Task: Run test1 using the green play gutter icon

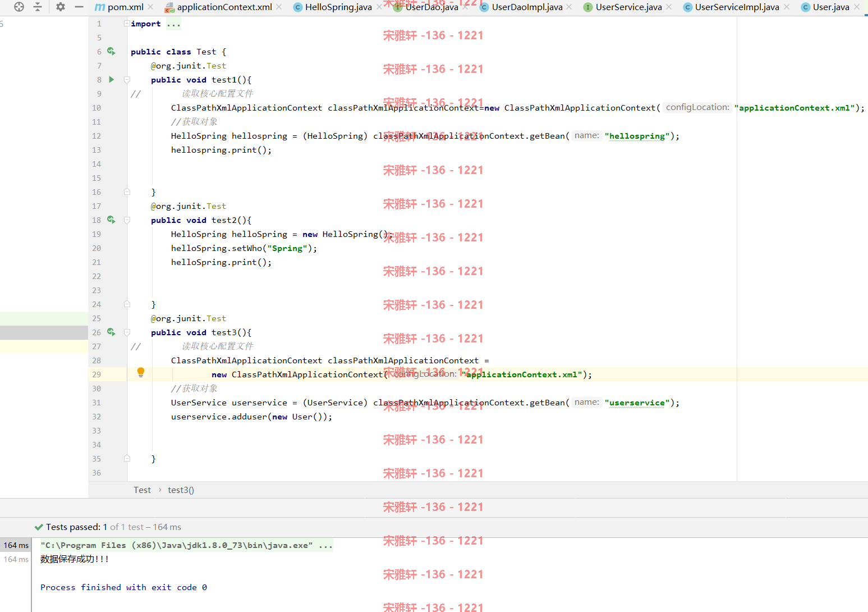Action: point(111,79)
